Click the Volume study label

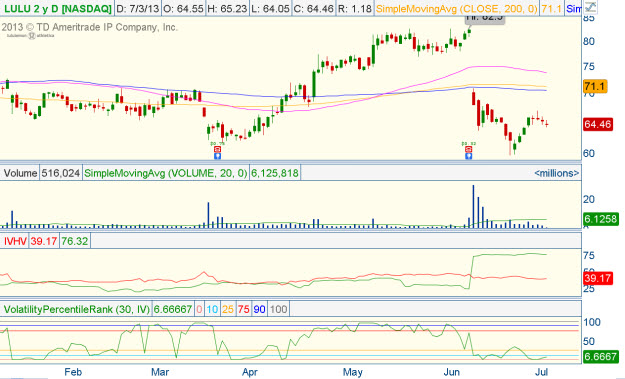20,173
